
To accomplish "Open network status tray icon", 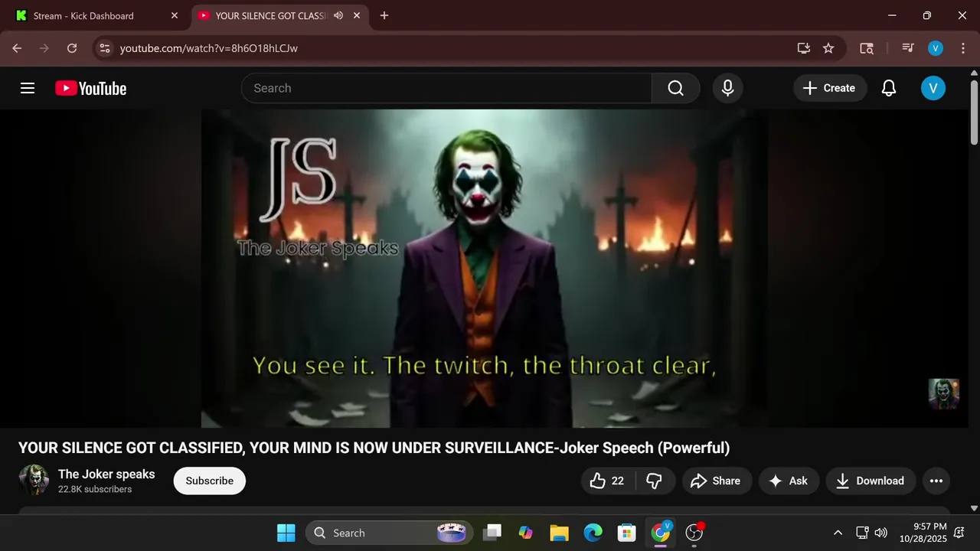I will click(x=862, y=533).
